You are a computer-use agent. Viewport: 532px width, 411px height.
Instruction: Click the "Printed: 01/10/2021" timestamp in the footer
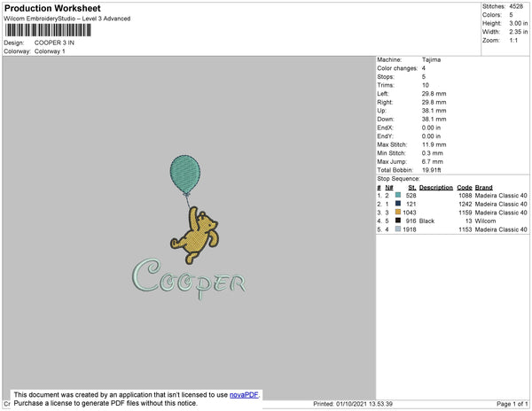click(353, 404)
